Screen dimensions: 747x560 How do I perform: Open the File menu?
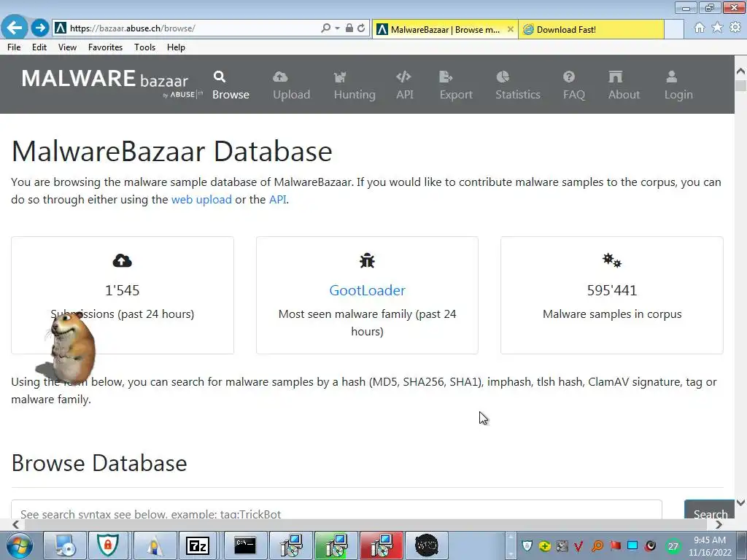14,47
